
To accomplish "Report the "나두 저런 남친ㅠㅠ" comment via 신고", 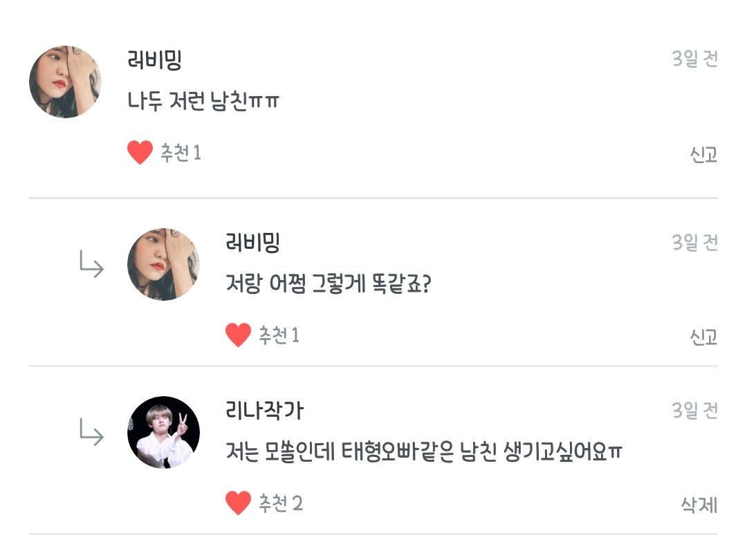I will pos(703,155).
